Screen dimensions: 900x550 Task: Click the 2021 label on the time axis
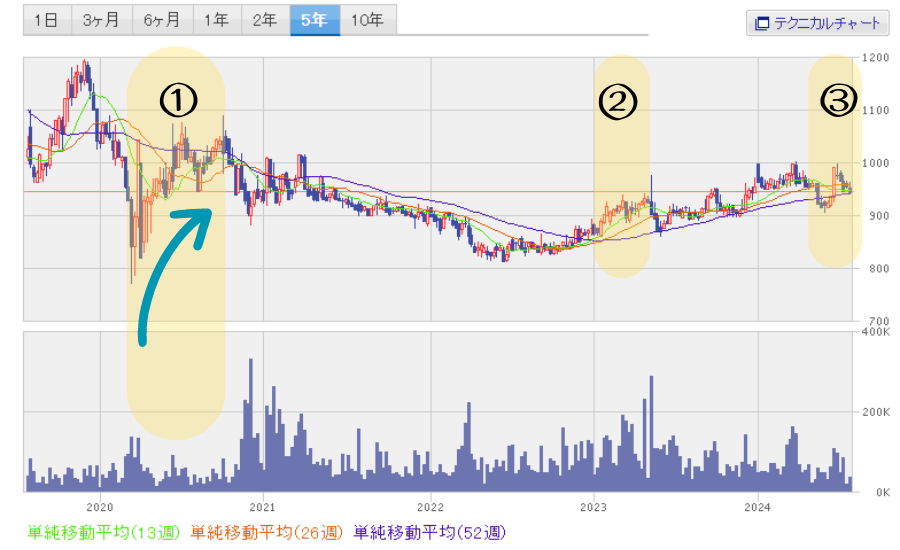[x=263, y=506]
